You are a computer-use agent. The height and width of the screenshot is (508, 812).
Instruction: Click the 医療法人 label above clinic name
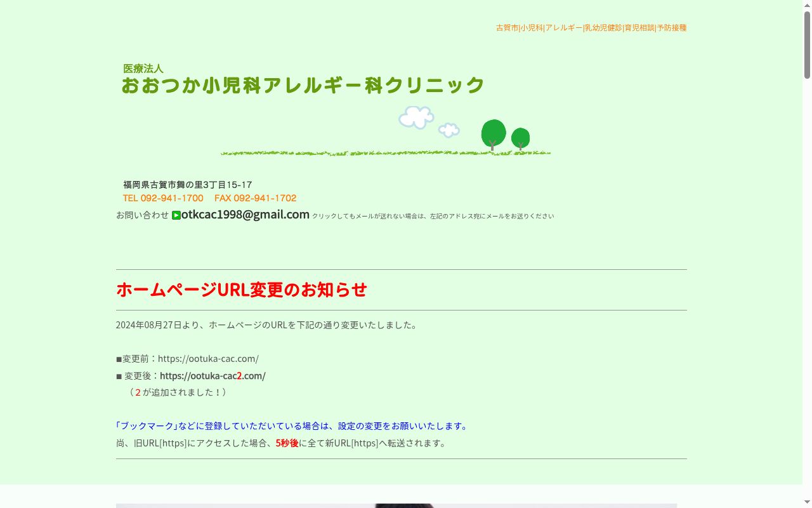tap(143, 69)
